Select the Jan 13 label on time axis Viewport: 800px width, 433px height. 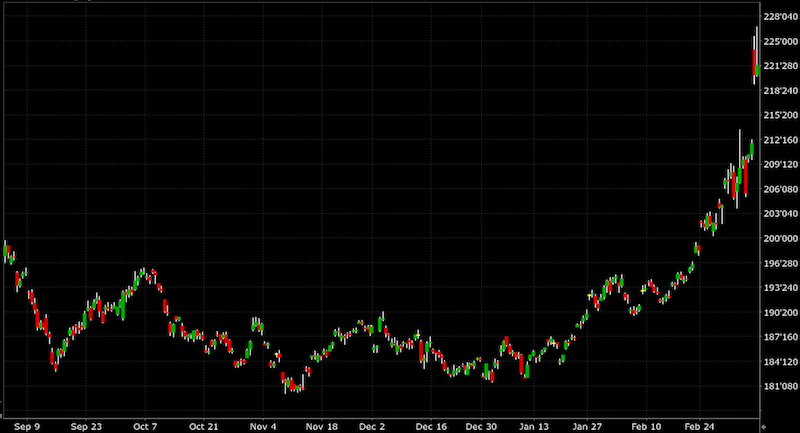(x=533, y=425)
